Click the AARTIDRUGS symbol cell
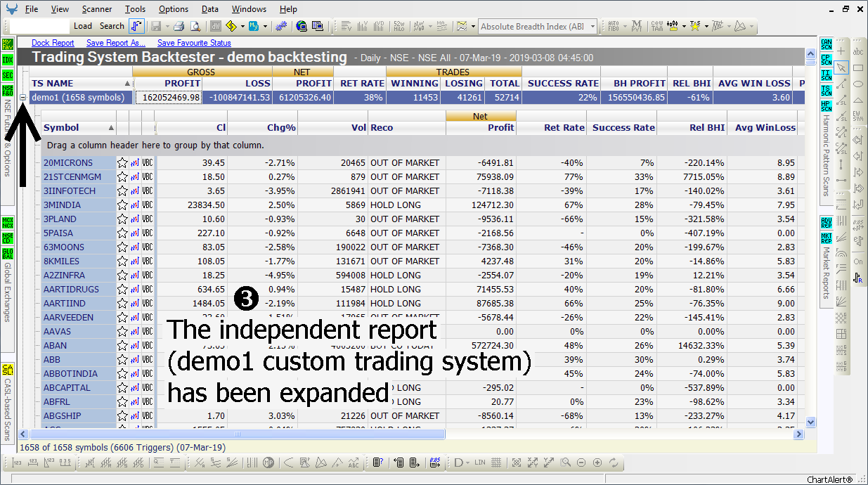Screen dimensions: 868x485 (x=79, y=289)
